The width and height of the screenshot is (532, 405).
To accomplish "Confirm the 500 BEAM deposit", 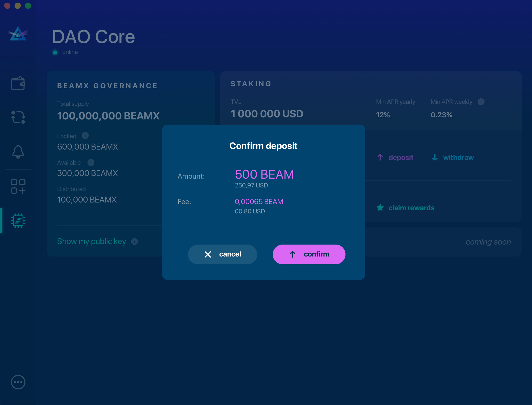I will tap(309, 254).
